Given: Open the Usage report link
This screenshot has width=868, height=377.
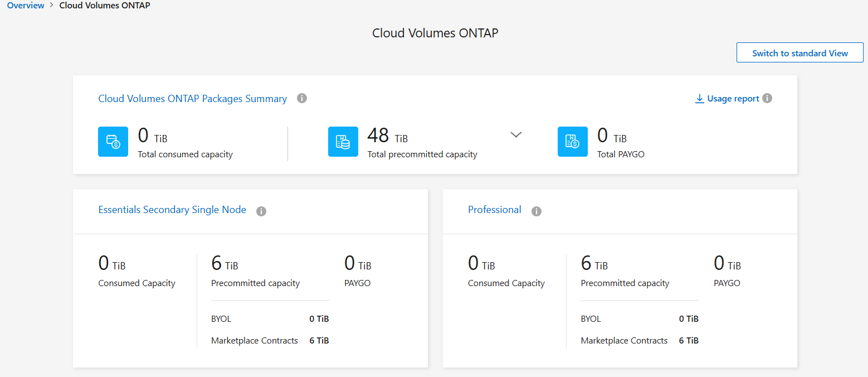Looking at the screenshot, I should point(733,99).
